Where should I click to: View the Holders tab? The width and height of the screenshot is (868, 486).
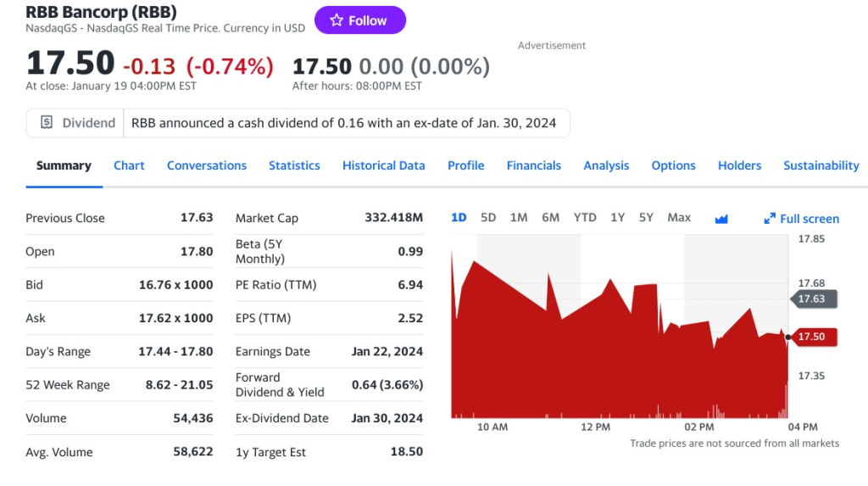(x=739, y=165)
